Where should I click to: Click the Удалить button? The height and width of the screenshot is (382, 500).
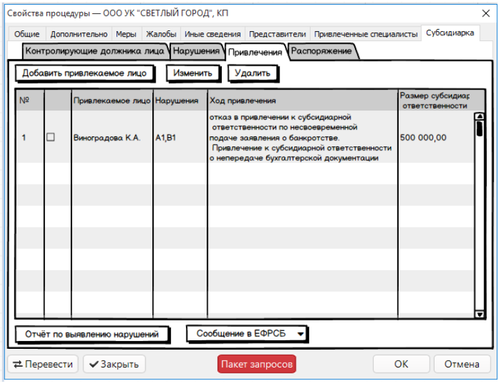click(x=252, y=73)
